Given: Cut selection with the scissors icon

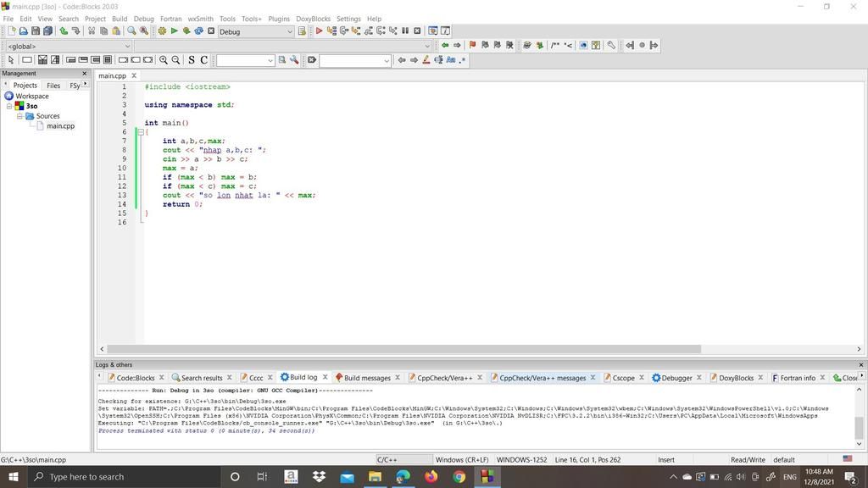Looking at the screenshot, I should click(x=92, y=31).
